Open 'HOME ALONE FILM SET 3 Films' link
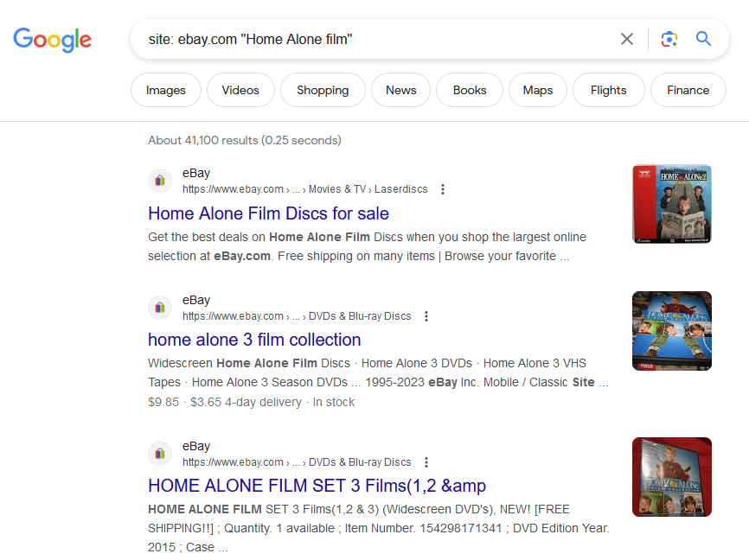The image size is (749, 560). pos(317,486)
